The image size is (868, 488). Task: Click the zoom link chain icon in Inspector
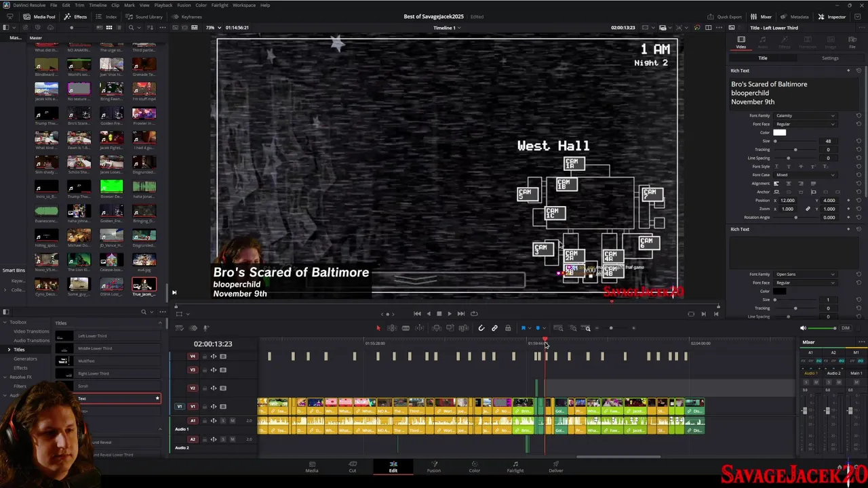pyautogui.click(x=808, y=209)
